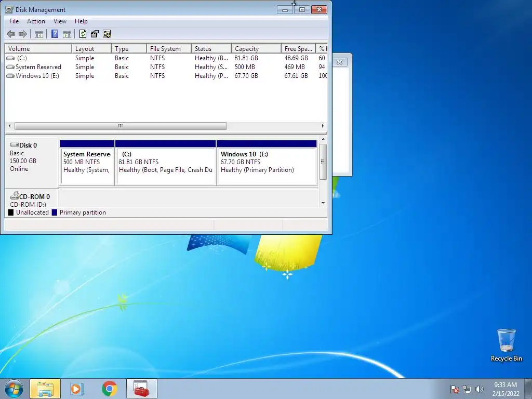Viewport: 532px width, 399px height.
Task: Open the File menu
Action: pos(14,21)
